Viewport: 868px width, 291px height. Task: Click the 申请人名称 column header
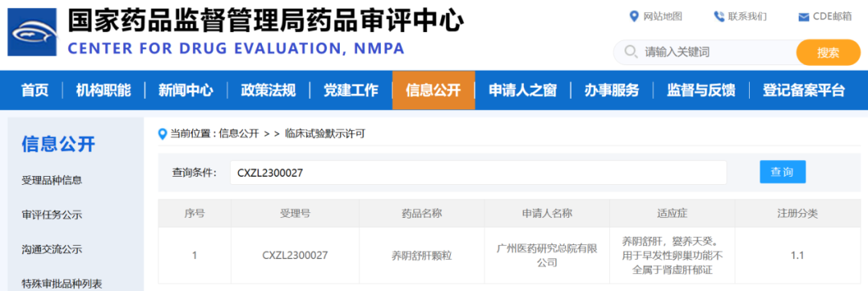pos(547,213)
